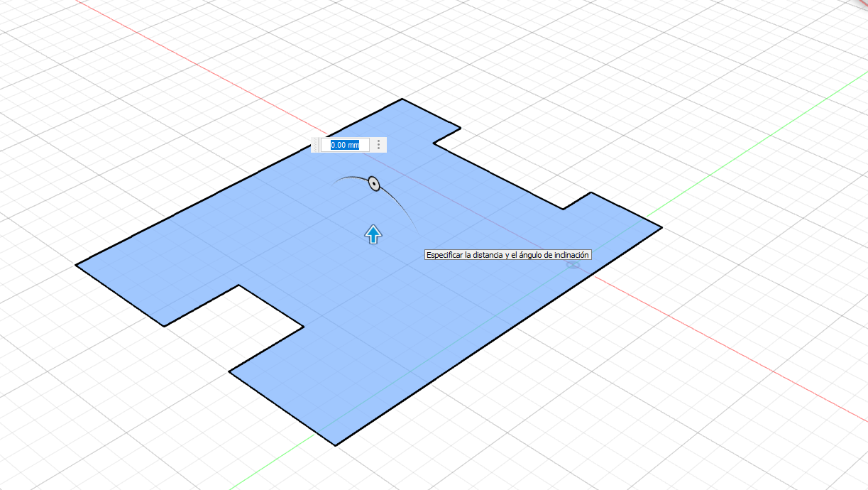Select the blue extrude distance arrow manipulator
The width and height of the screenshot is (868, 490).
[x=373, y=234]
